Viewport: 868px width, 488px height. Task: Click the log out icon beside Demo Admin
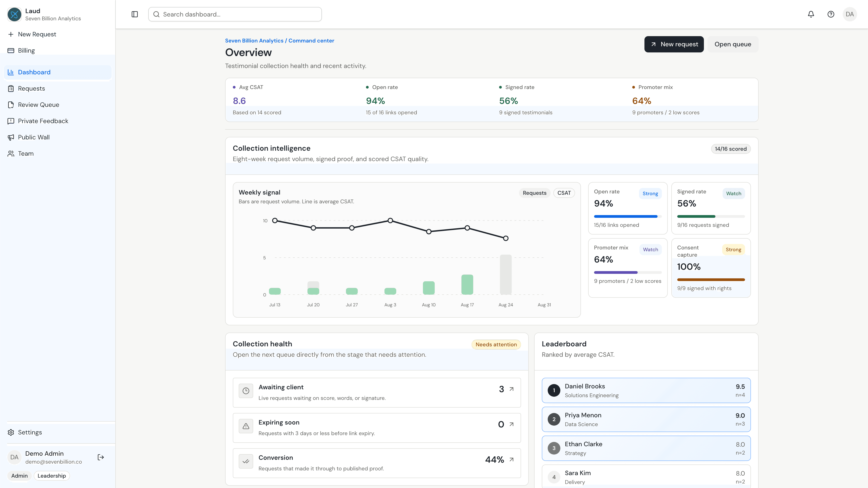coord(100,457)
